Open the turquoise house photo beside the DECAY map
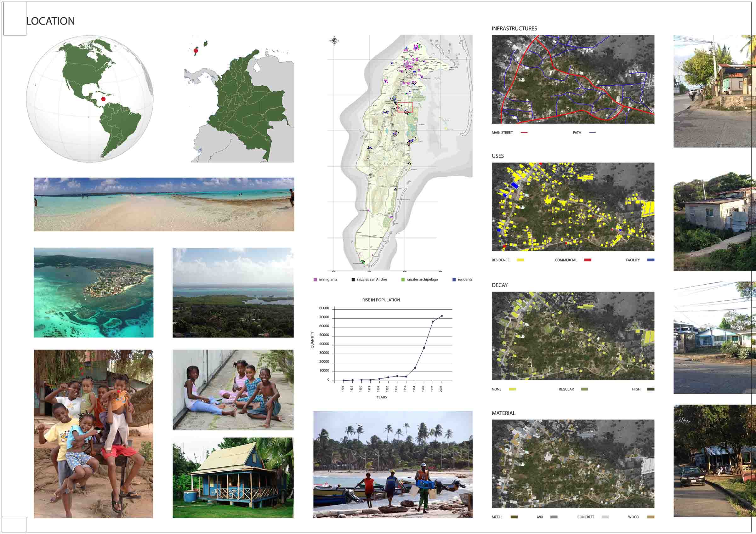Image resolution: width=756 pixels, height=534 pixels. [714, 338]
